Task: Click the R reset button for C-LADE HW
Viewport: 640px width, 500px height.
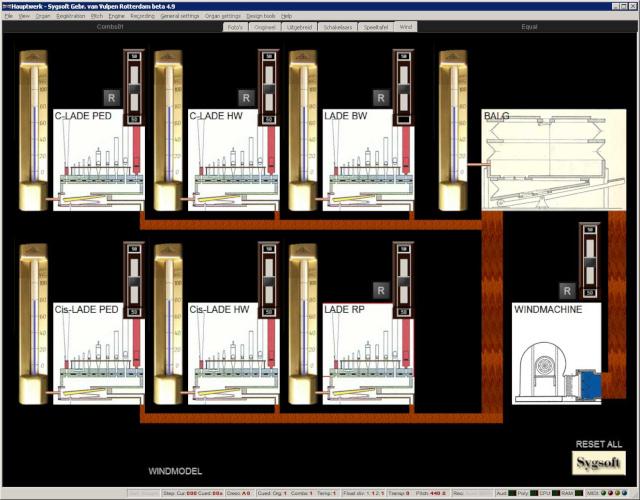Action: click(x=245, y=97)
